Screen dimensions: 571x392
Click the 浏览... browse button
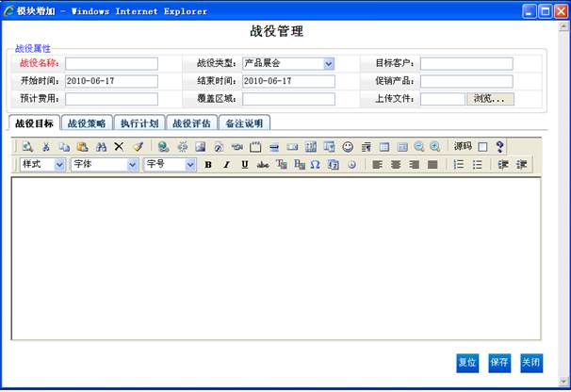click(x=490, y=99)
